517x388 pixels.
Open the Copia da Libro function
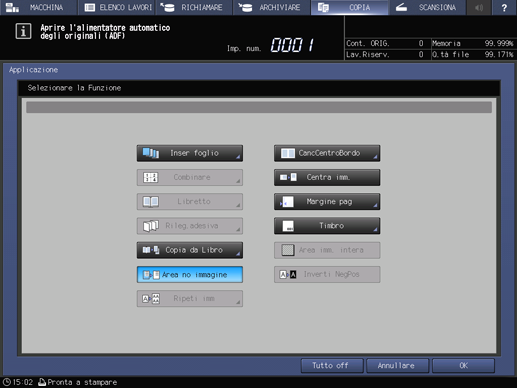click(190, 250)
